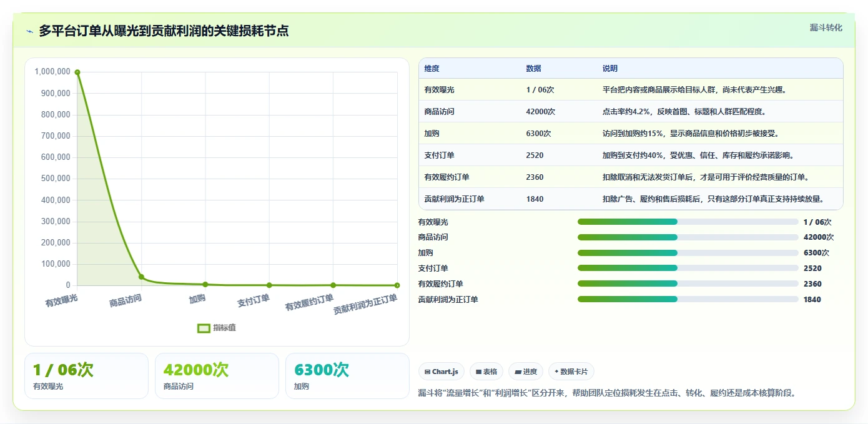Image resolution: width=868 pixels, height=424 pixels.
Task: Click the 支付订单 x-axis label on the chart
Action: click(x=254, y=300)
